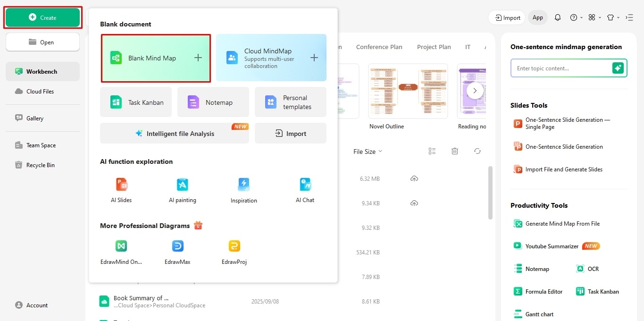Open One-Sentence Slide Generation tool
This screenshot has width=644, height=321.
[x=559, y=146]
